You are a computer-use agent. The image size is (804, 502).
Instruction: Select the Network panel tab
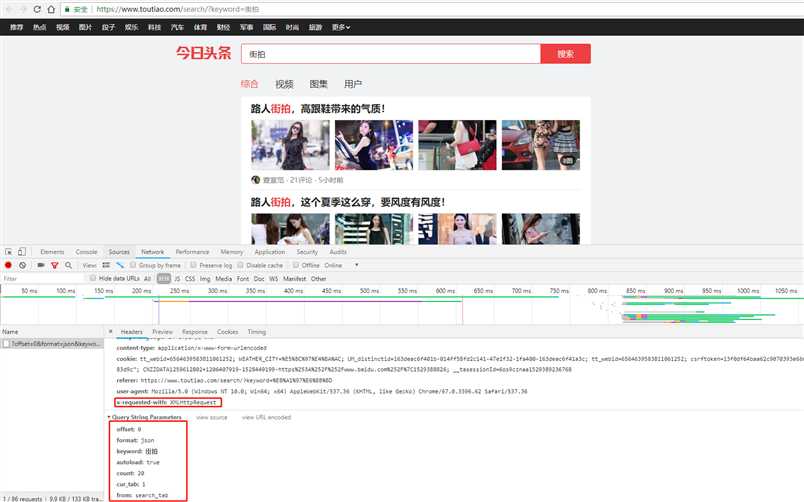[x=153, y=252]
